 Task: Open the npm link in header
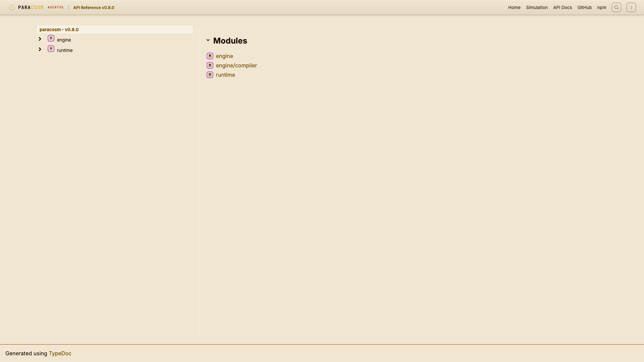(601, 7)
